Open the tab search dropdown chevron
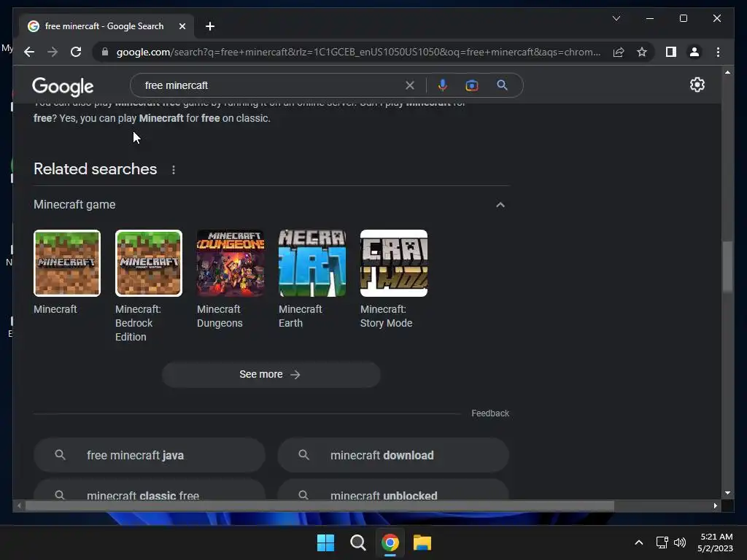 [x=616, y=18]
